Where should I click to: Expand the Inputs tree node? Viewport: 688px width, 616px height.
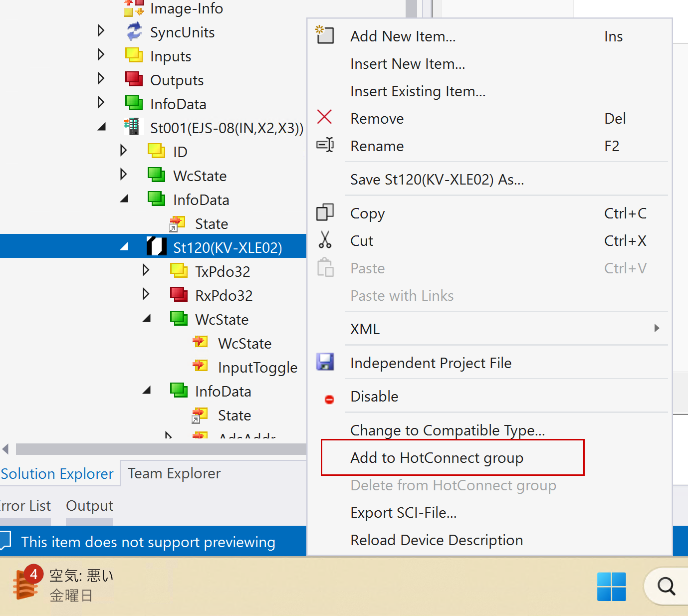101,54
